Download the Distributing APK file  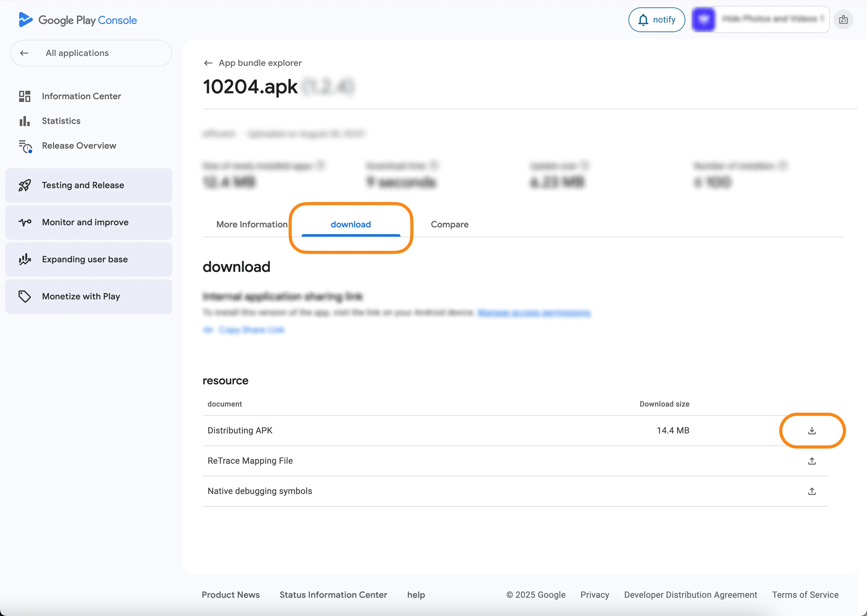click(812, 430)
